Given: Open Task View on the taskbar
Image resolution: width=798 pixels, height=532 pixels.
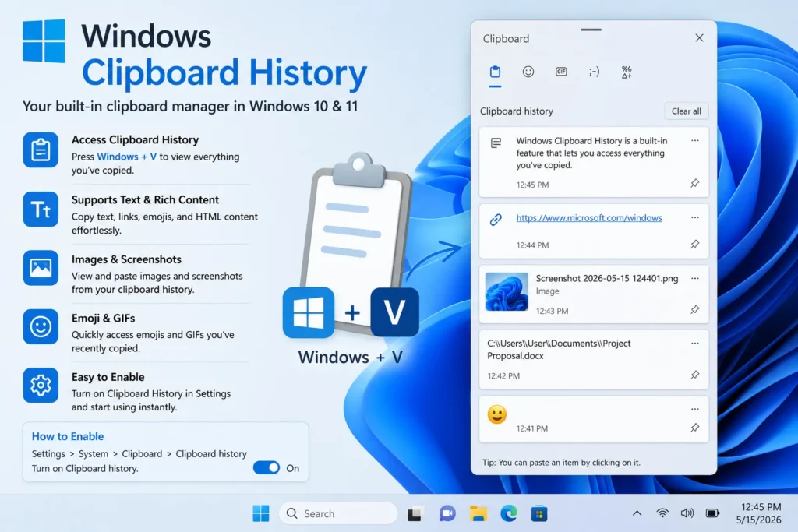Looking at the screenshot, I should click(415, 513).
